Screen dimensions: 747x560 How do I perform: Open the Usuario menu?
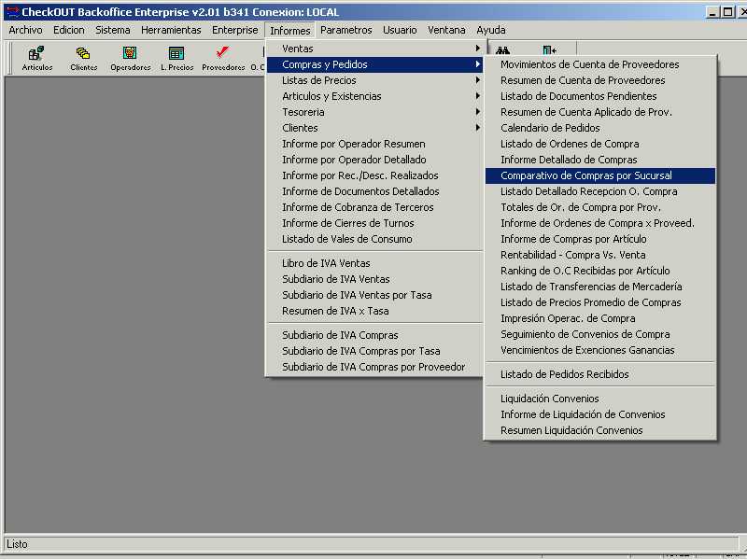coord(400,30)
